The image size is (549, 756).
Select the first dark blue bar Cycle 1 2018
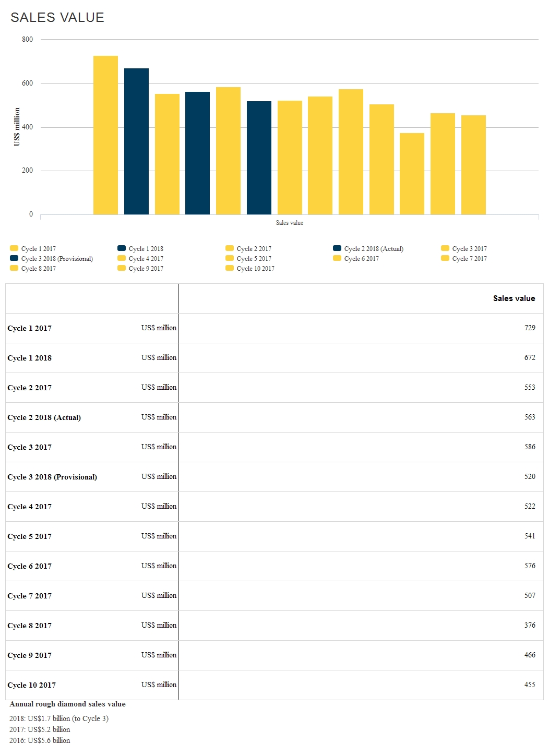(136, 141)
